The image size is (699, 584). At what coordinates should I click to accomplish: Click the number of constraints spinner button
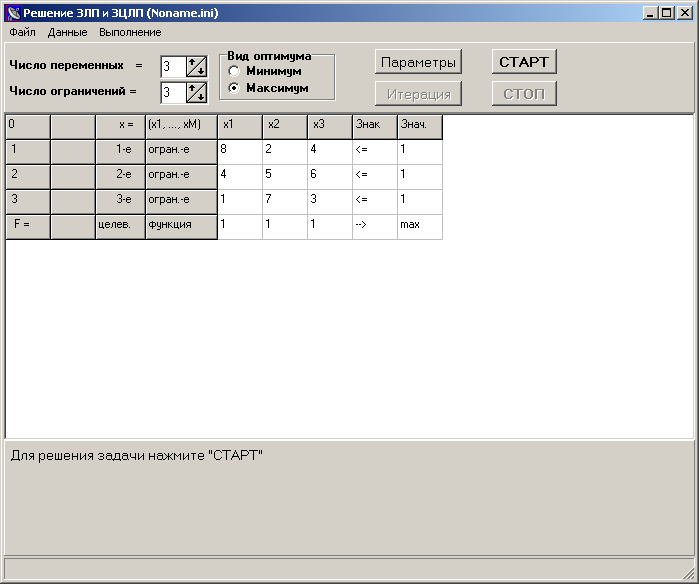coord(196,93)
